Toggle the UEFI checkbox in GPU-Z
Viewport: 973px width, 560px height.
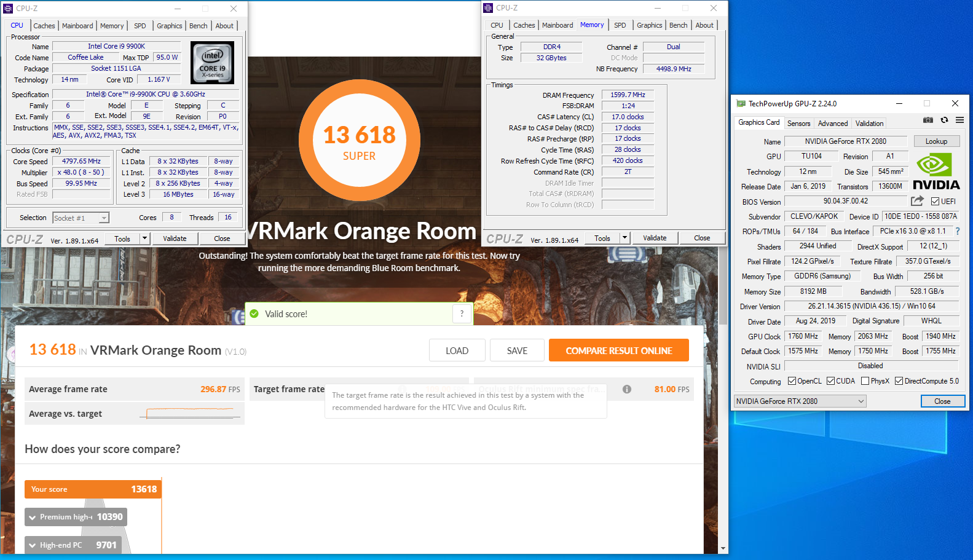click(x=935, y=202)
